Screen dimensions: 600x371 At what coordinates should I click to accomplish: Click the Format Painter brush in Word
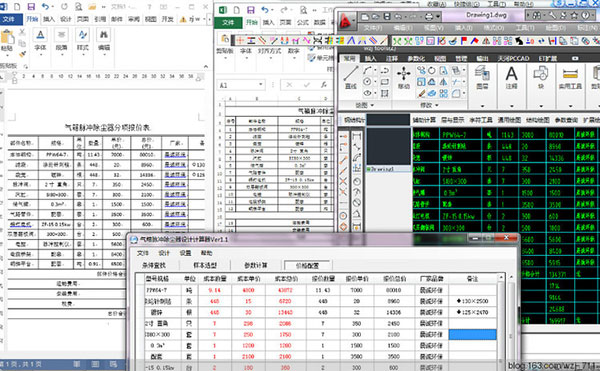point(22,54)
